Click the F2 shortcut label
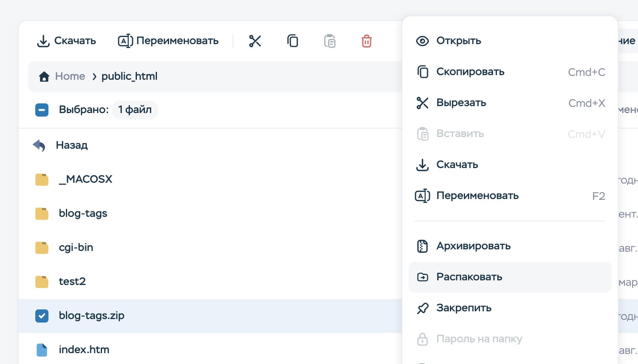The image size is (638, 364). [599, 196]
